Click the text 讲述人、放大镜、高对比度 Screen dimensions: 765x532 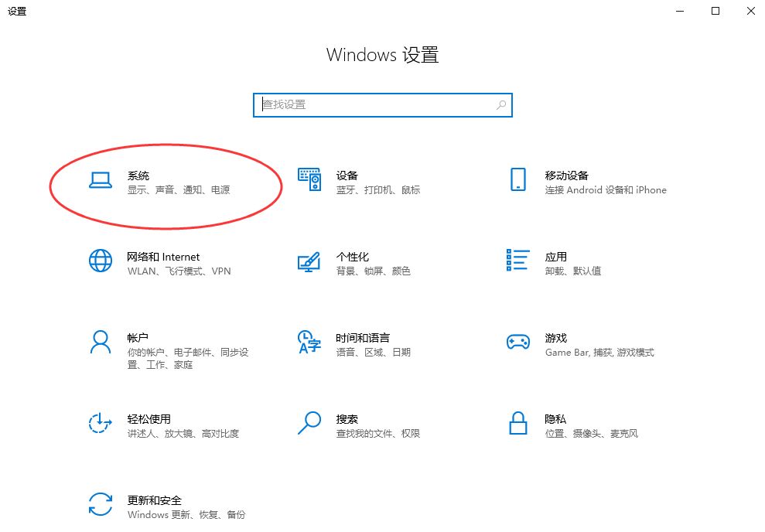[x=183, y=434]
